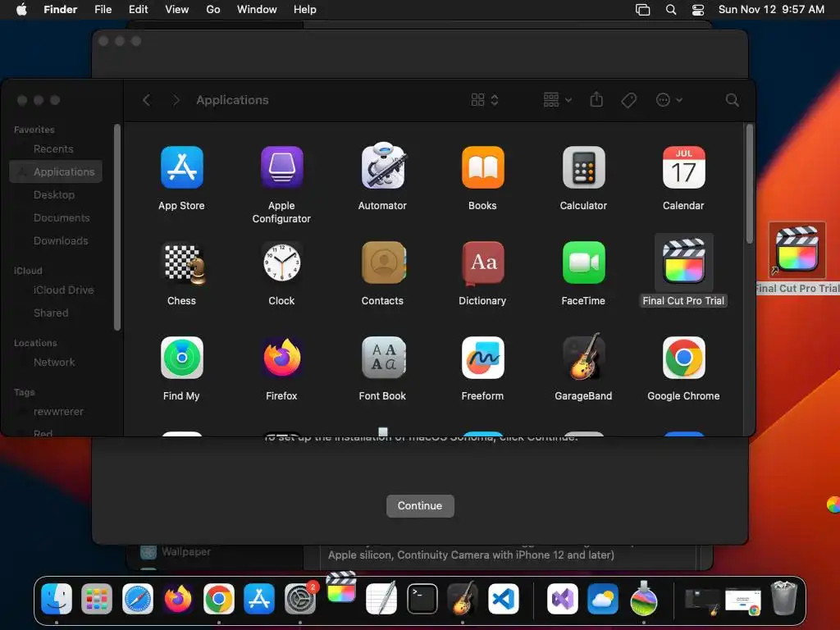This screenshot has width=840, height=630.
Task: Open the Books application
Action: coord(482,167)
